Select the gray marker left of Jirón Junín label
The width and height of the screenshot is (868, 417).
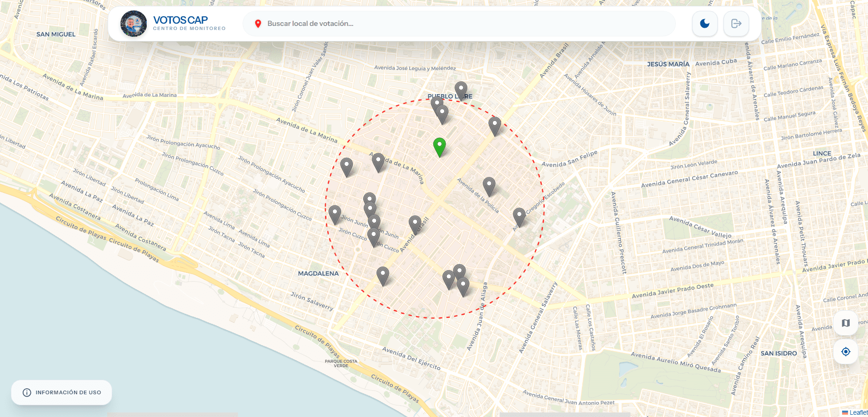click(x=335, y=215)
